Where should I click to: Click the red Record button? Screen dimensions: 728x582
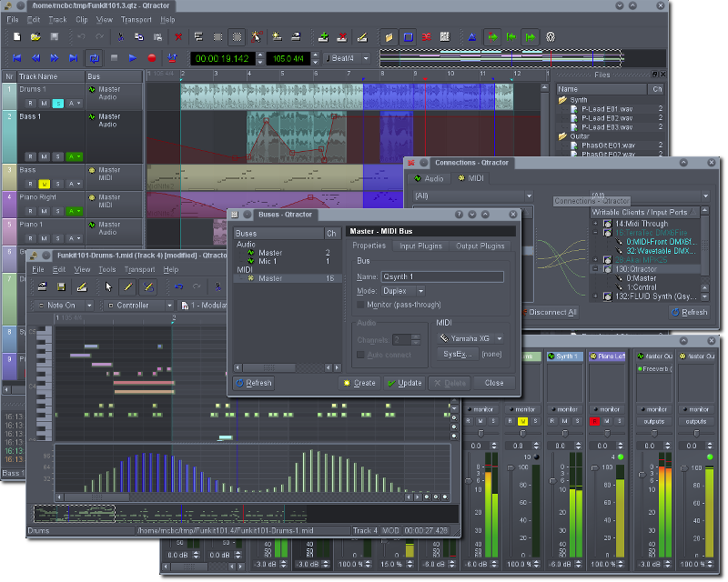tap(152, 58)
